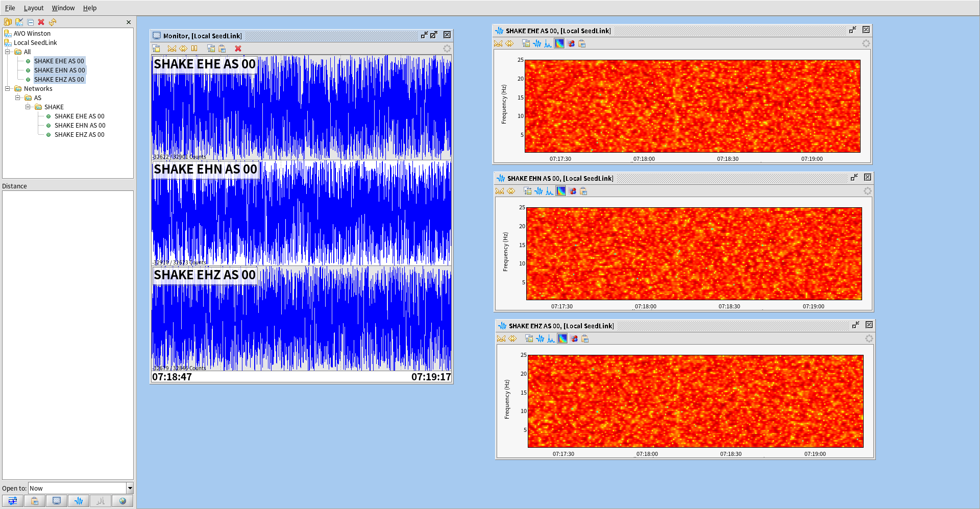Close the data chooser side panel
980x509 pixels.
point(129,22)
